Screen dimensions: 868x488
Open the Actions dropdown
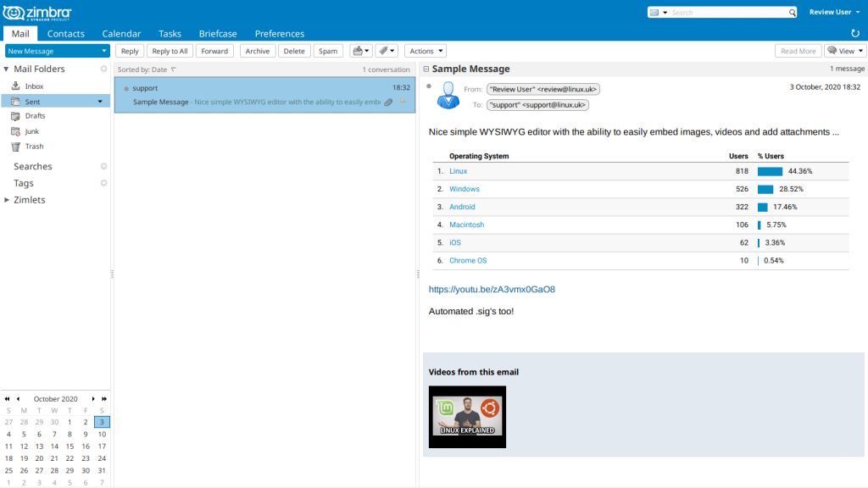tap(426, 51)
